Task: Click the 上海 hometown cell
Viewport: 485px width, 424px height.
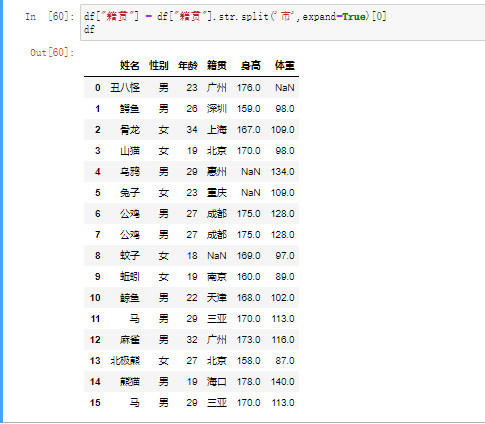Action: tap(217, 130)
